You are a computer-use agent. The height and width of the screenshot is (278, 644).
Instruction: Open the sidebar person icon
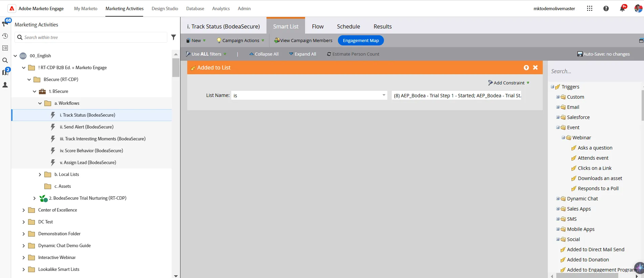pyautogui.click(x=5, y=85)
